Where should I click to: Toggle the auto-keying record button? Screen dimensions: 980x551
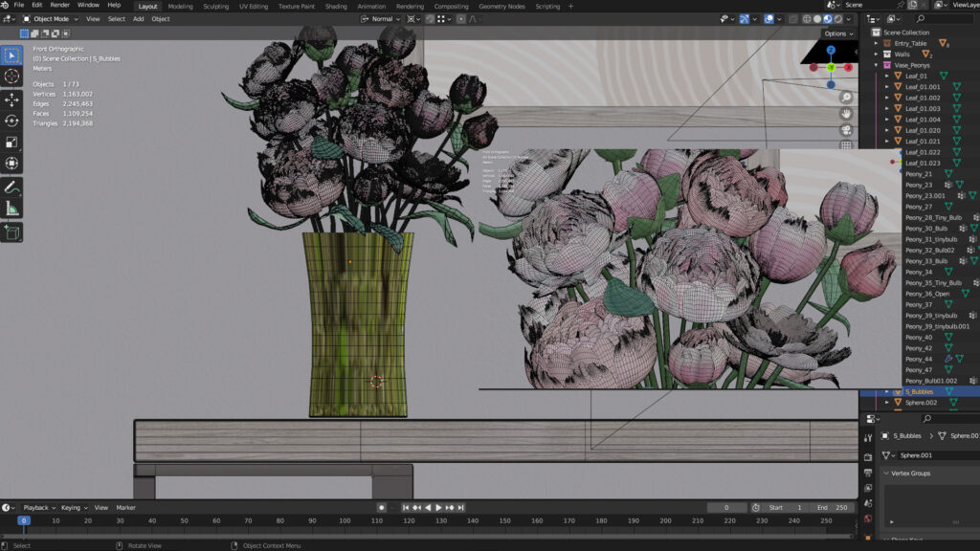click(x=381, y=507)
